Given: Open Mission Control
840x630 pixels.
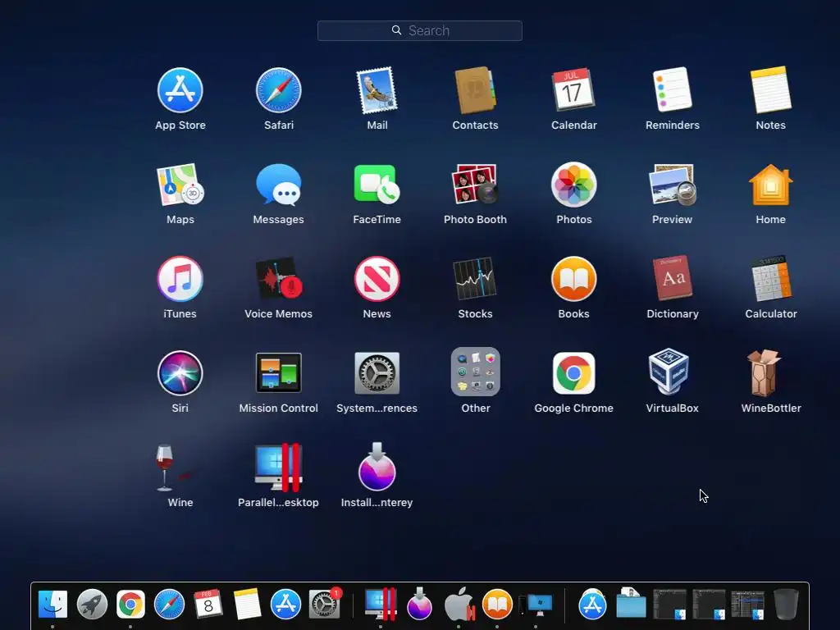Looking at the screenshot, I should coord(279,373).
